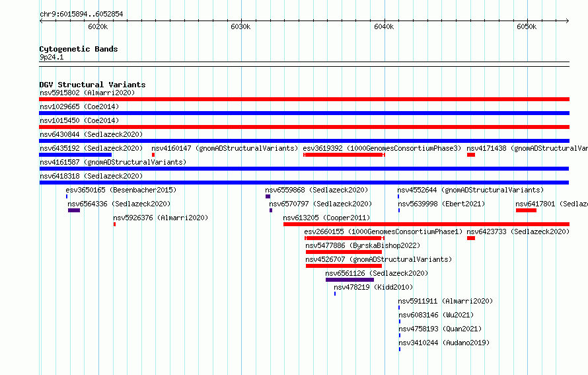This screenshot has height=375, width=588.
Task: Click the 6040k ruler tick label
Action: 384,26
